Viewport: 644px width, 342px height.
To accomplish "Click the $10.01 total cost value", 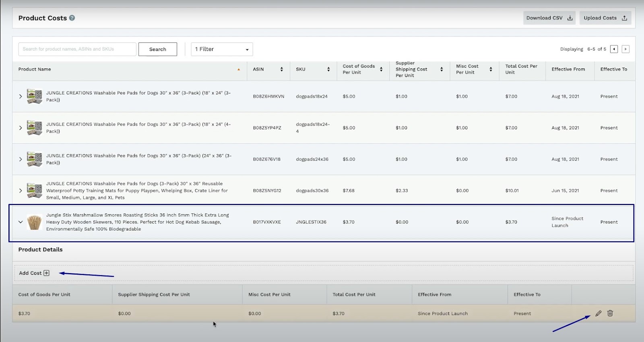I will (512, 191).
